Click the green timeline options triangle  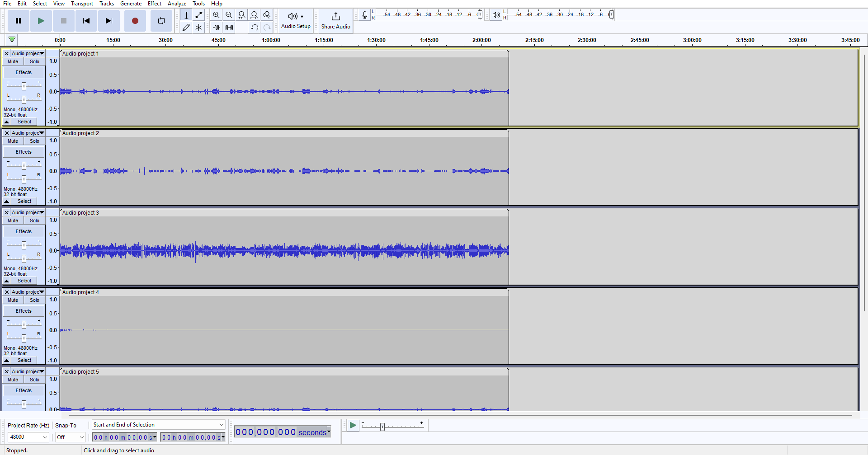point(12,40)
